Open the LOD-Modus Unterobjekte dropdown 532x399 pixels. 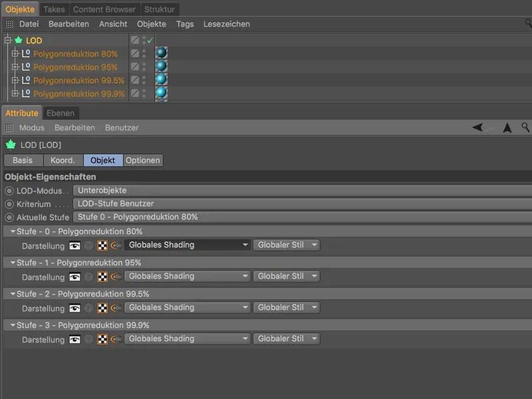pos(303,190)
